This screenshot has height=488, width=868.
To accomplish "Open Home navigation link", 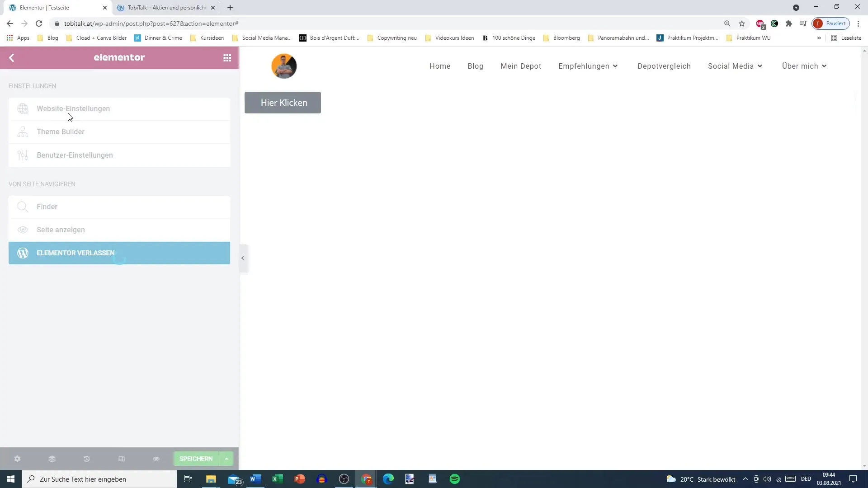I will click(440, 66).
